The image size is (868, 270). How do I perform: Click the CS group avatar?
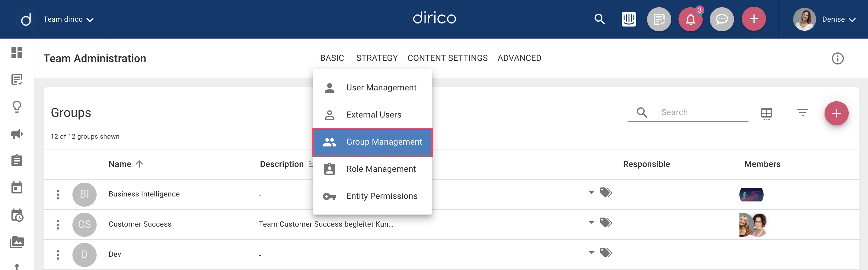[x=84, y=224]
